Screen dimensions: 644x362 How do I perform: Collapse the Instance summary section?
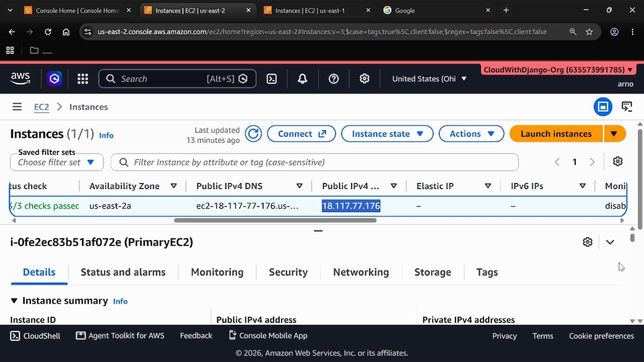click(14, 301)
